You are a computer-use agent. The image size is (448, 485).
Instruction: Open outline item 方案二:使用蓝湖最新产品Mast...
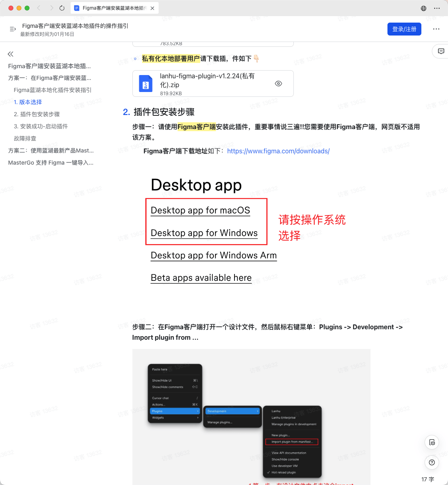[51, 151]
